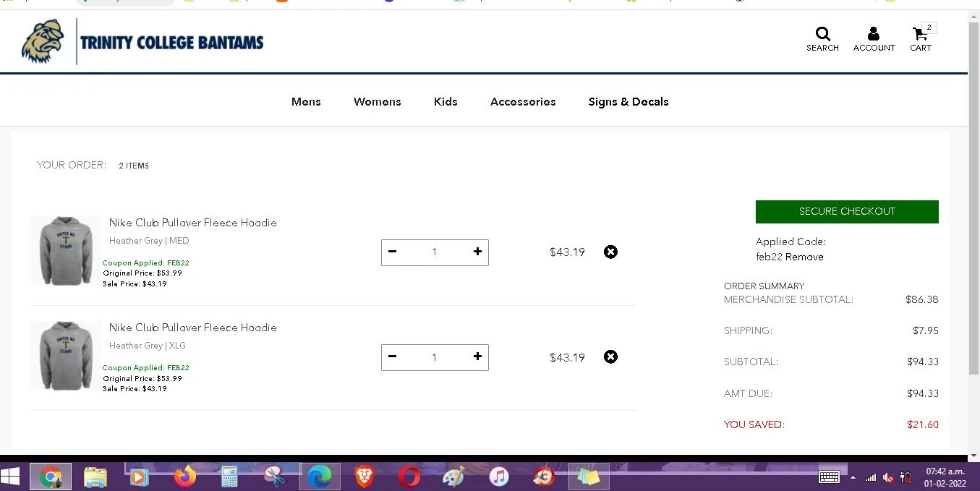Open the media player taskbar icon
The image size is (980, 491).
point(139,477)
